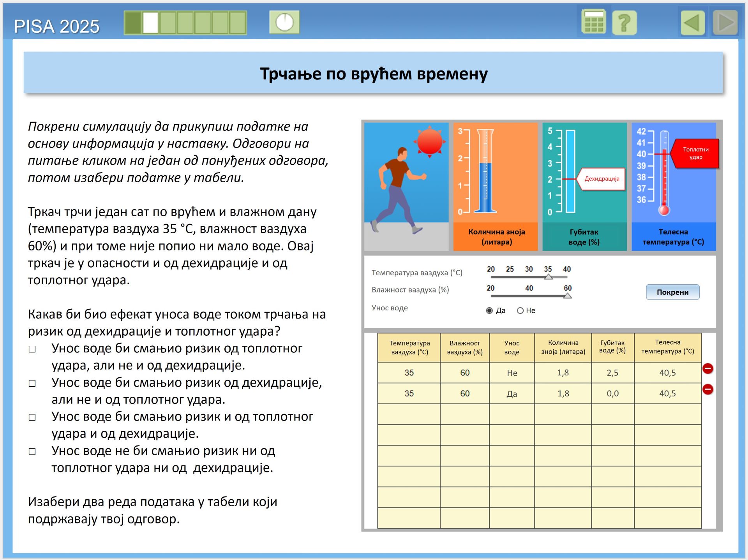Check answer reducing neither risk
The height and width of the screenshot is (560, 748).
(x=32, y=451)
